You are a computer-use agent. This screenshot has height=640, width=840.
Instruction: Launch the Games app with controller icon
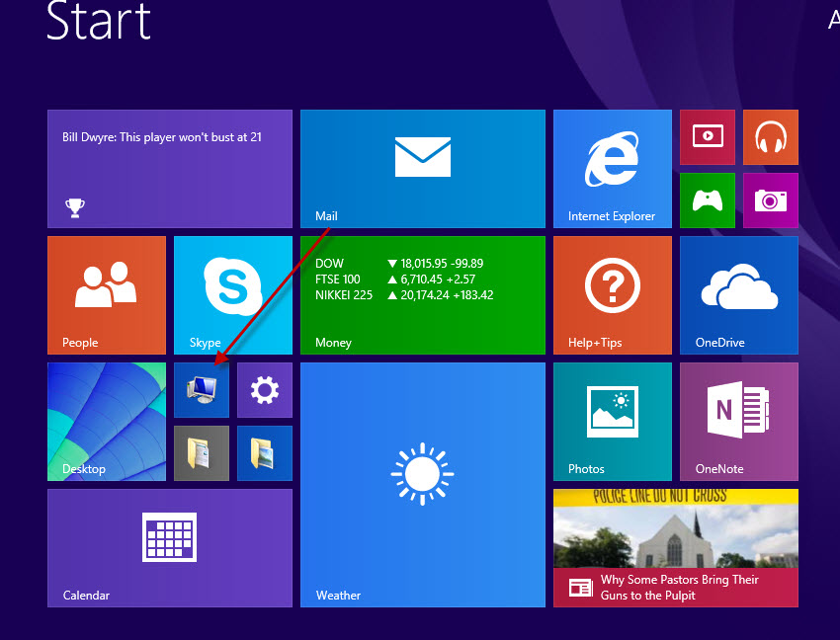click(x=707, y=200)
